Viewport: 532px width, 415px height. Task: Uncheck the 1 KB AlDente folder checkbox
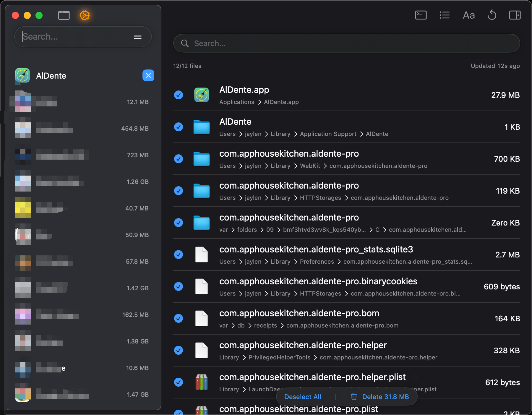pyautogui.click(x=179, y=127)
